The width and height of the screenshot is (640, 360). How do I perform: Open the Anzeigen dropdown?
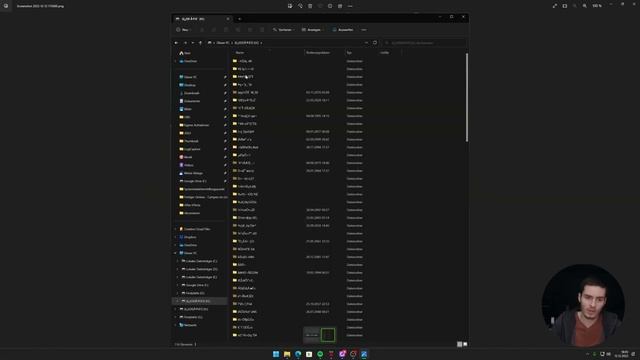point(313,30)
